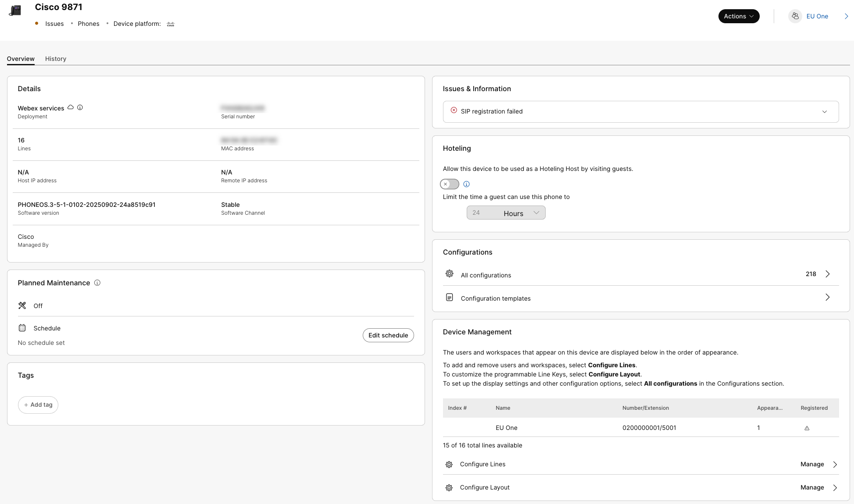Click the Webex services deployment info icon
Viewport: 854px width, 504px height.
coord(80,107)
